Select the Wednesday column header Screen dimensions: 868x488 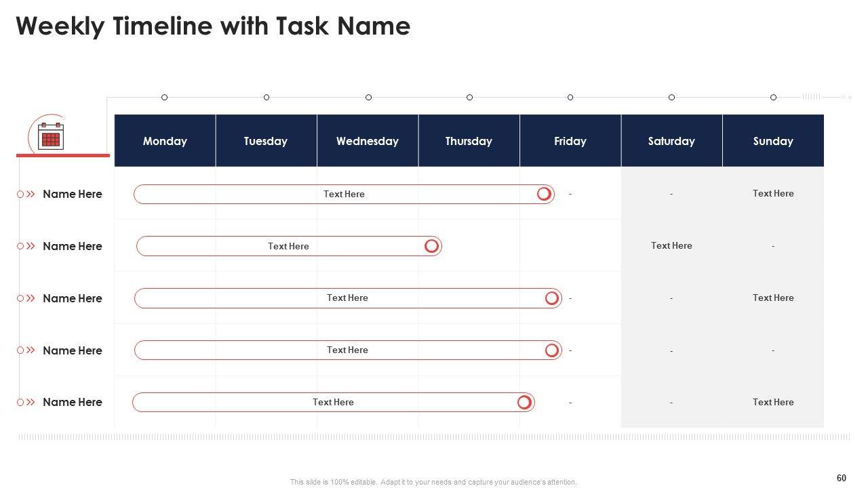point(368,141)
